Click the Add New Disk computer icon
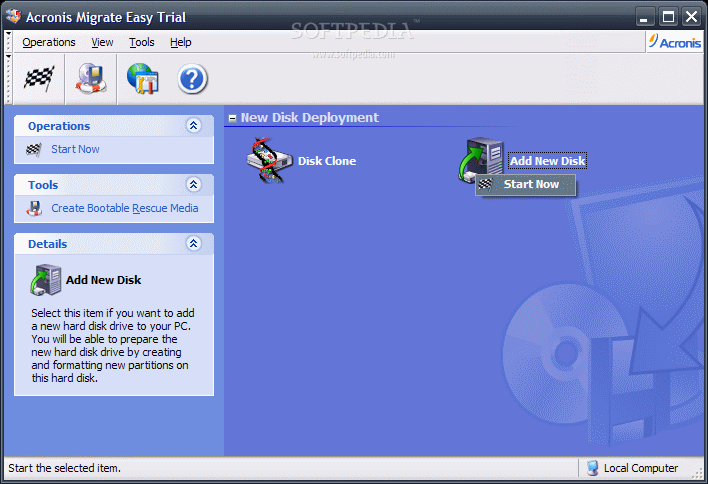708x484 pixels. (x=481, y=159)
